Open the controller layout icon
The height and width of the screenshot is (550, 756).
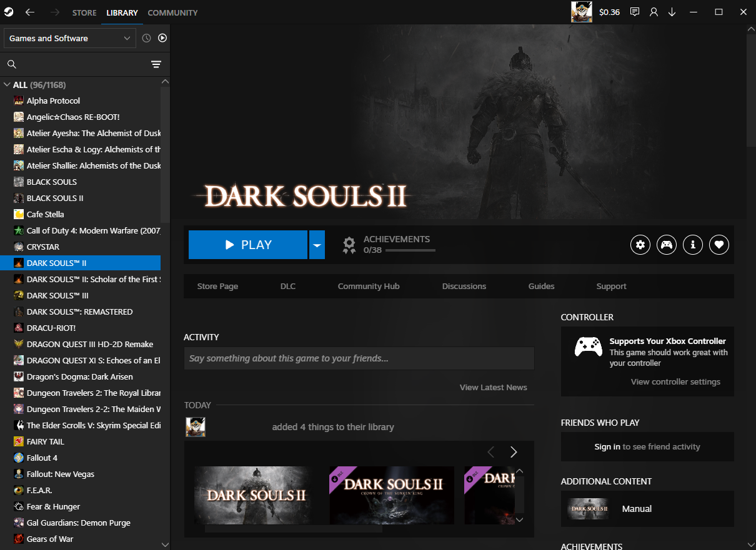point(667,245)
